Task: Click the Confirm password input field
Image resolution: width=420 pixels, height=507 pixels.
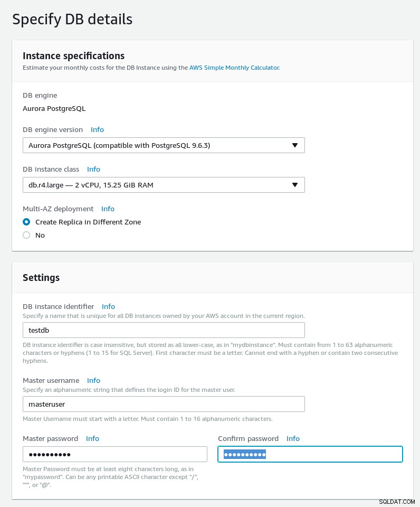Action: point(310,454)
